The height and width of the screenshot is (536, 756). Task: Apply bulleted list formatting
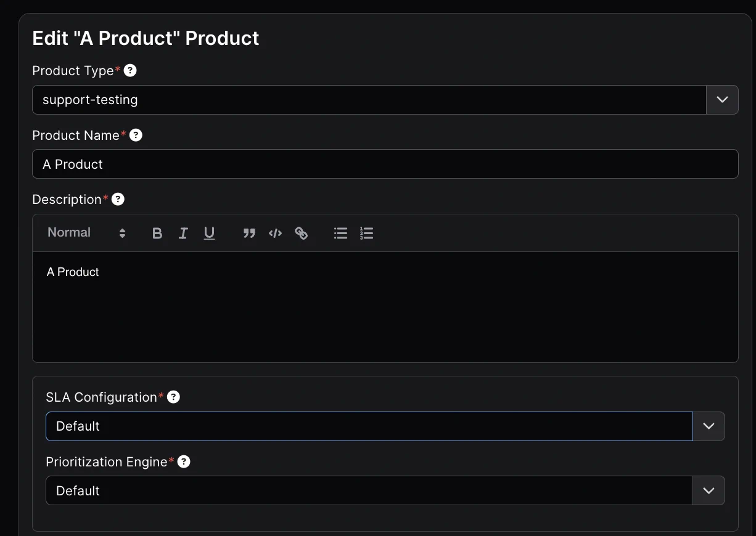point(340,233)
